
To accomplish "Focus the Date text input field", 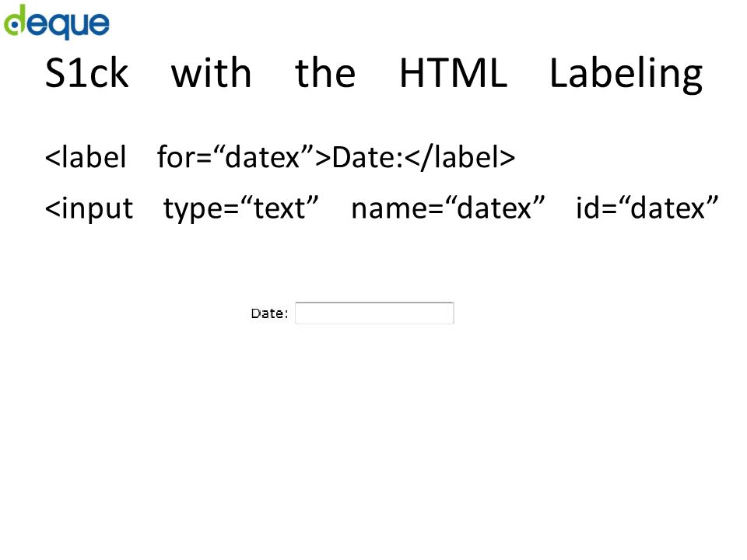I will point(374,313).
